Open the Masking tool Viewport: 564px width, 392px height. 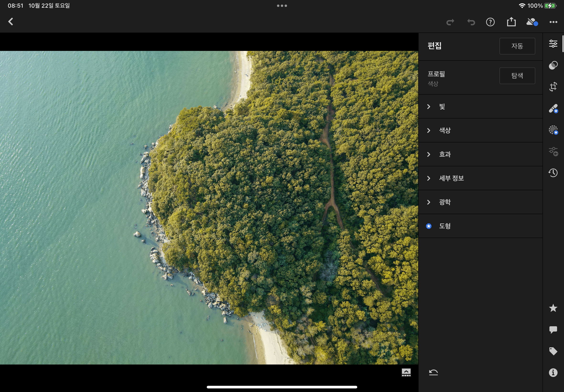pos(553,130)
